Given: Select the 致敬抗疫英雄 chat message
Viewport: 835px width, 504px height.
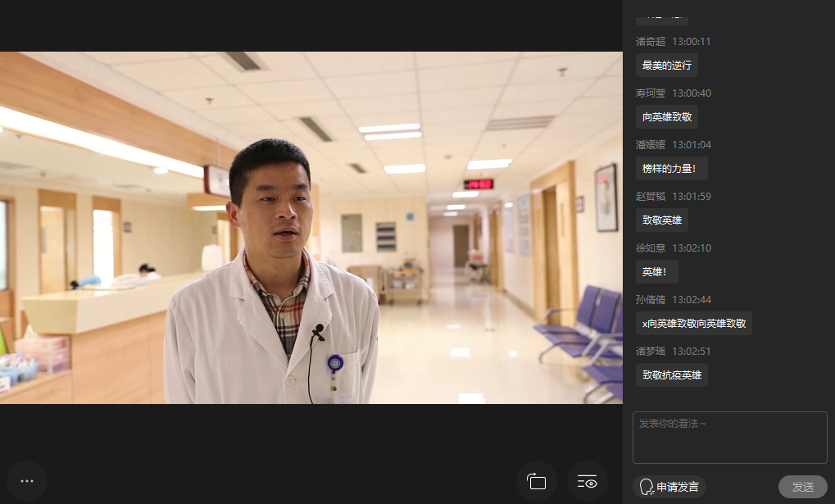Looking at the screenshot, I should [671, 375].
